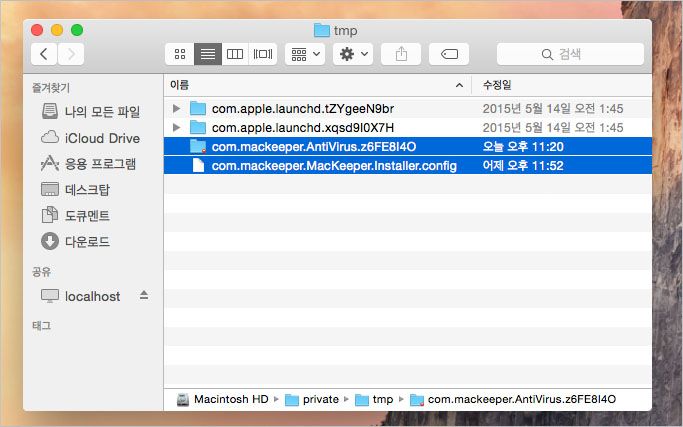This screenshot has width=683, height=427.
Task: Open iCloud Drive in sidebar
Action: [x=90, y=138]
